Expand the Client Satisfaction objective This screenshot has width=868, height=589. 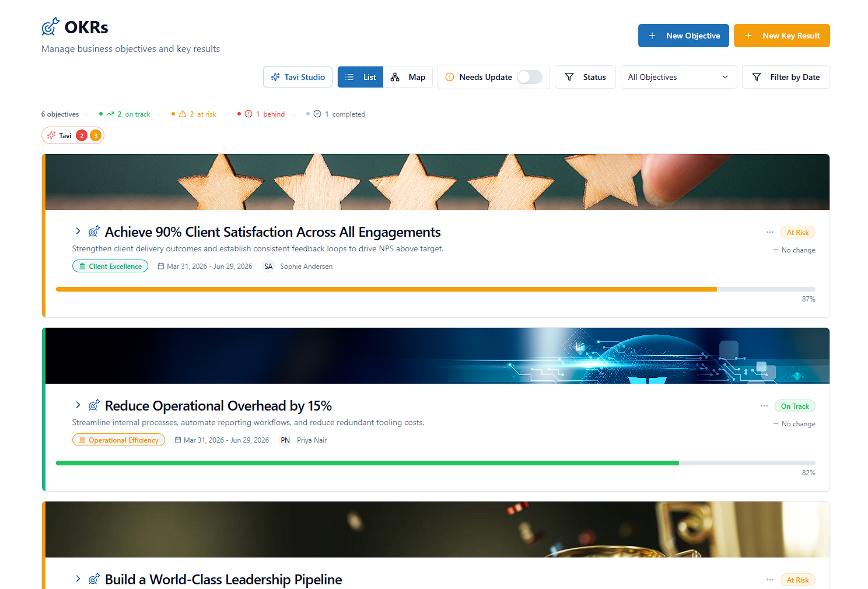pos(78,232)
